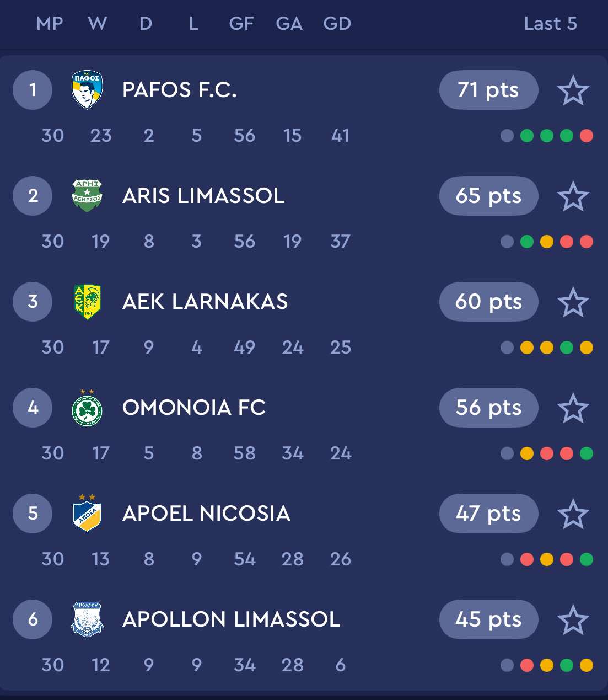
Task: Select the GD column header
Action: (x=337, y=24)
